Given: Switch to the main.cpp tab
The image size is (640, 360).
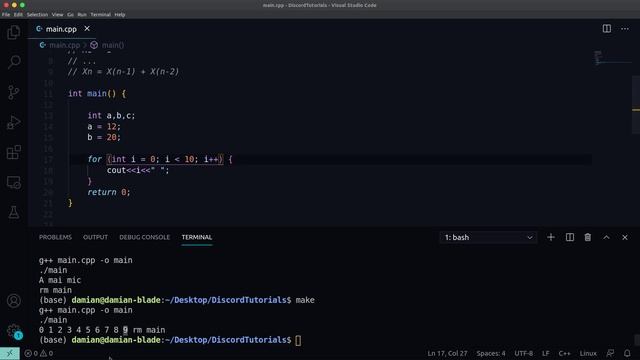Looking at the screenshot, I should pos(61,29).
